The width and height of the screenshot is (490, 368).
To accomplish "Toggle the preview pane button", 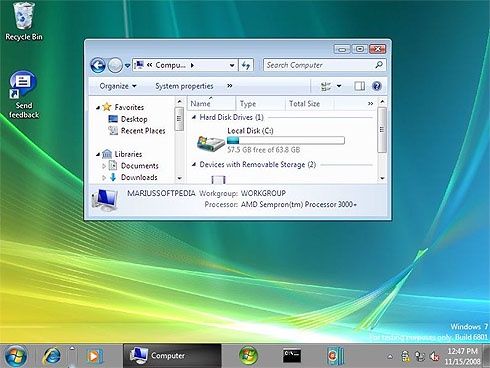I will [359, 86].
